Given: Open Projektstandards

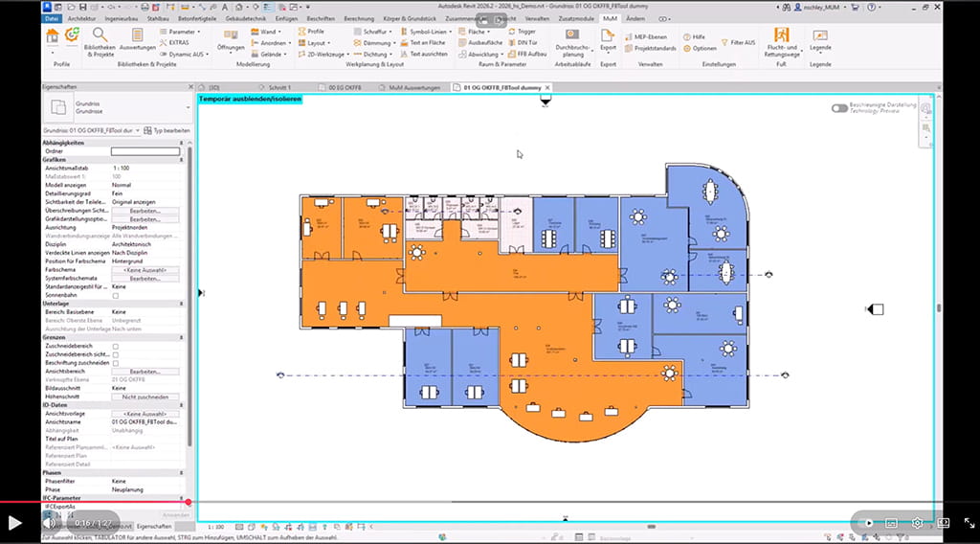Looking at the screenshot, I should tap(651, 48).
